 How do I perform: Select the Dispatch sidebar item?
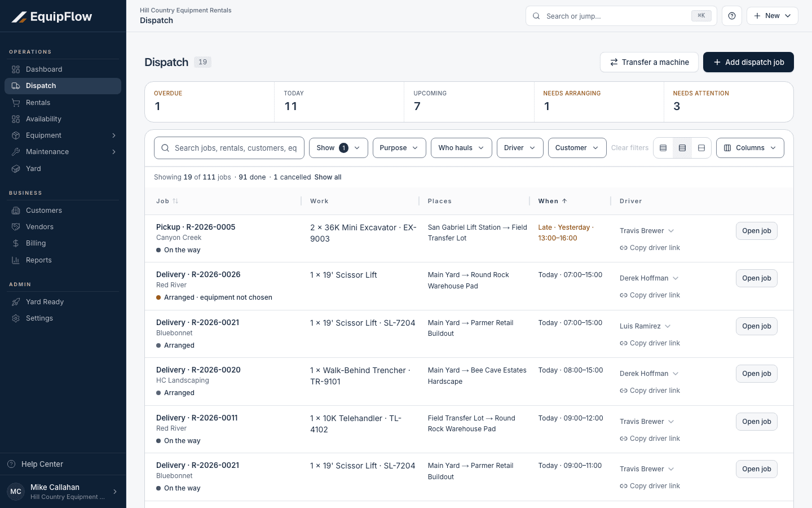coord(63,86)
